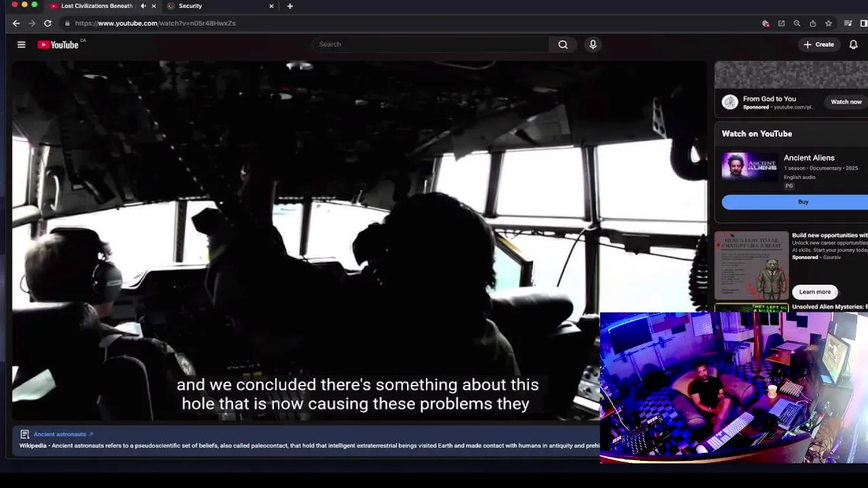The image size is (868, 488).
Task: Toggle the browser side panel
Action: coord(863,23)
